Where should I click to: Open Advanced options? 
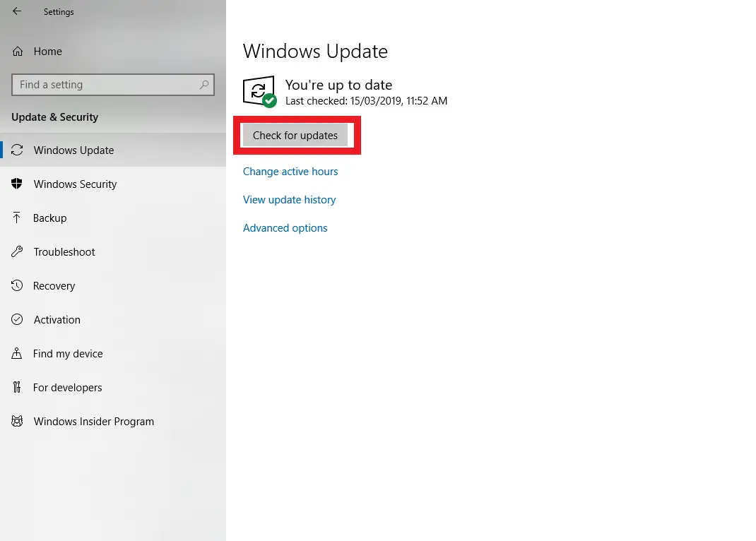tap(285, 227)
